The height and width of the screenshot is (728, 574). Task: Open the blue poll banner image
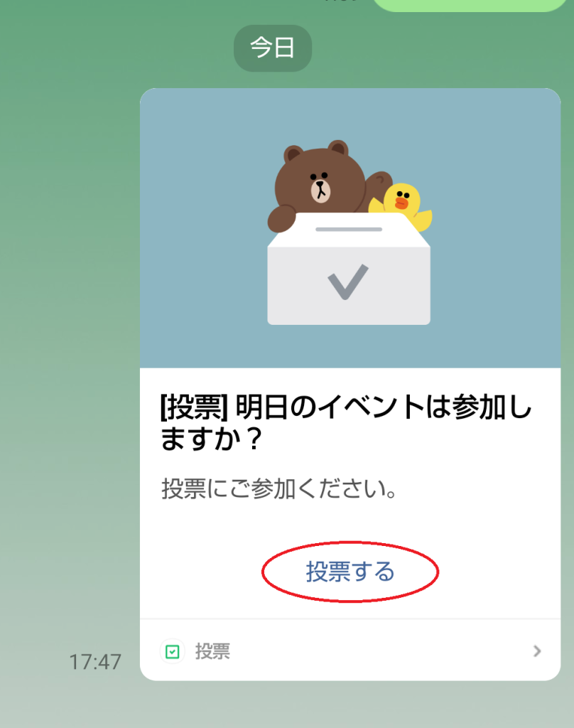pyautogui.click(x=350, y=228)
